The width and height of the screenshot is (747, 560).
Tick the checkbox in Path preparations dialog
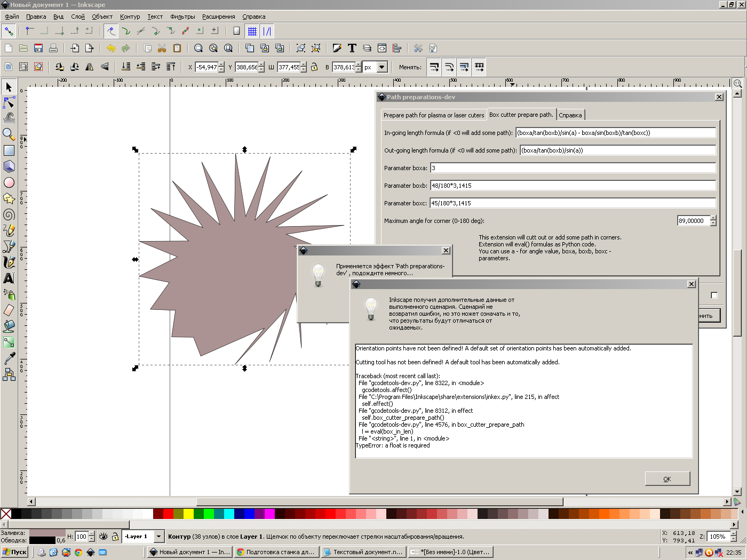(x=714, y=295)
